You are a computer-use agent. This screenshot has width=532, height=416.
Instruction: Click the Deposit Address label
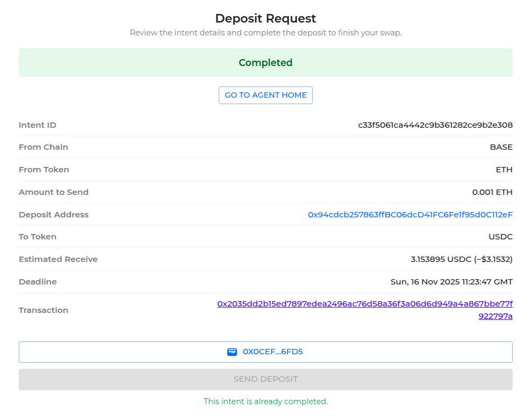coord(54,215)
